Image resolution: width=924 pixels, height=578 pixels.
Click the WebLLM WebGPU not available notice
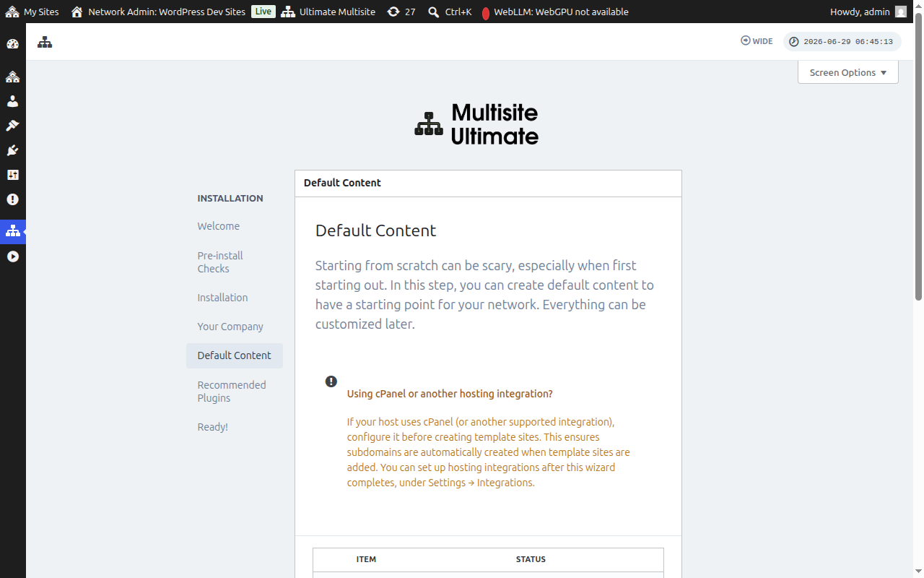pyautogui.click(x=554, y=12)
